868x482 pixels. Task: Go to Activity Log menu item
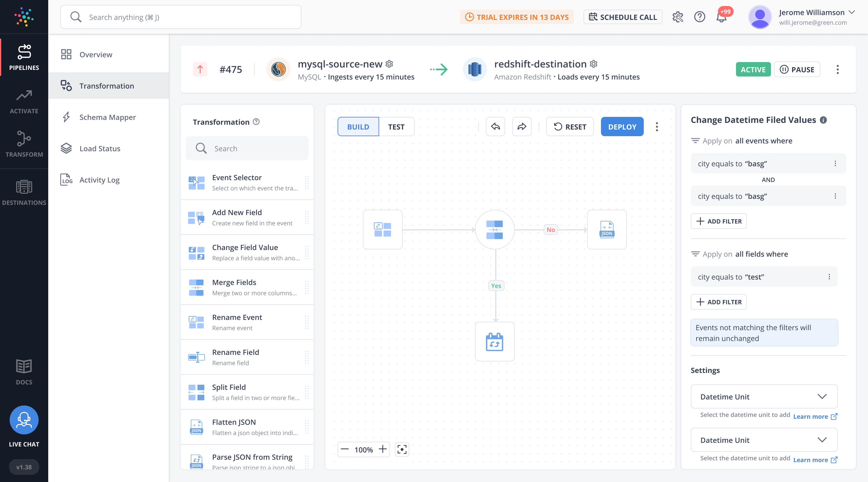click(99, 180)
